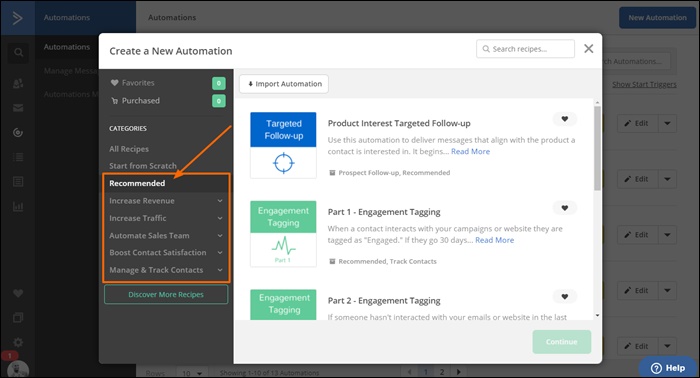Open the Lists icon in sidebar

[x=18, y=157]
